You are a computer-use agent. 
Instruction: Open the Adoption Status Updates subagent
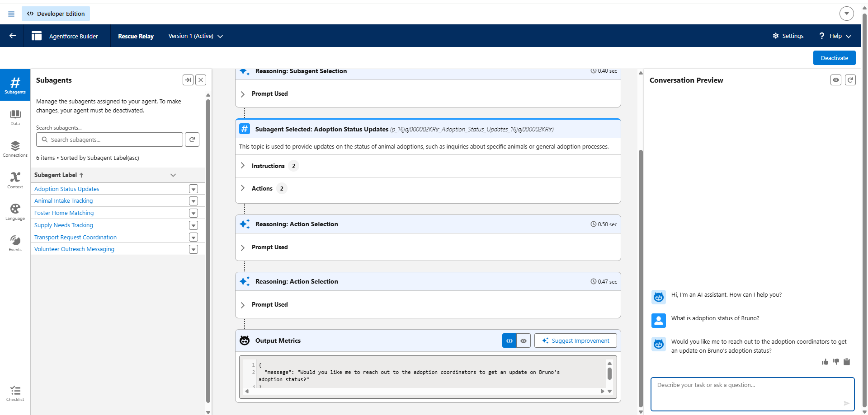tap(66, 189)
